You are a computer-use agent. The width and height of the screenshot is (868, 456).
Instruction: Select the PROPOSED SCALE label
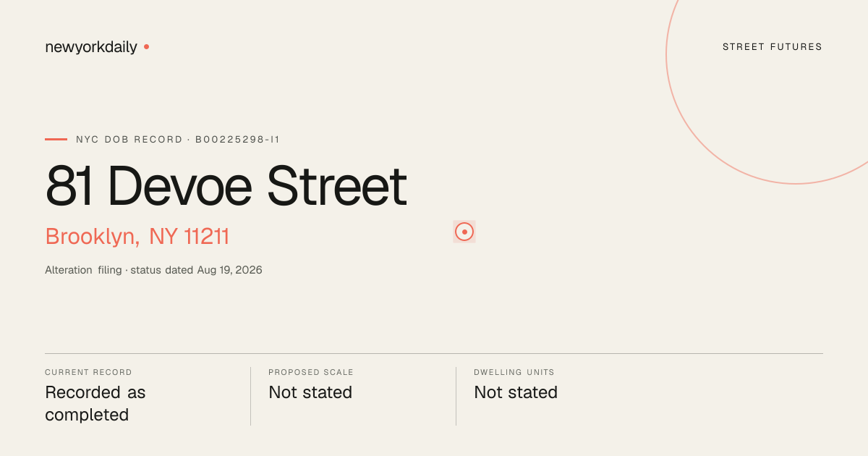(311, 372)
